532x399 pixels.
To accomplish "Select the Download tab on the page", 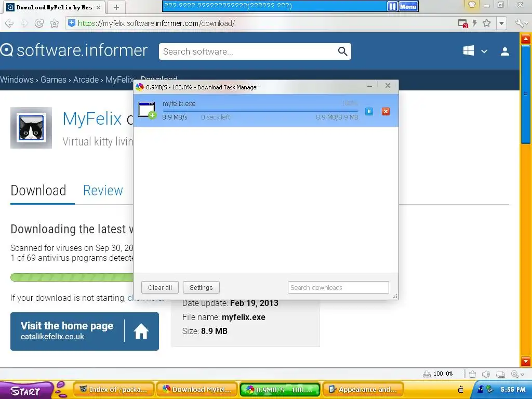I will point(38,190).
